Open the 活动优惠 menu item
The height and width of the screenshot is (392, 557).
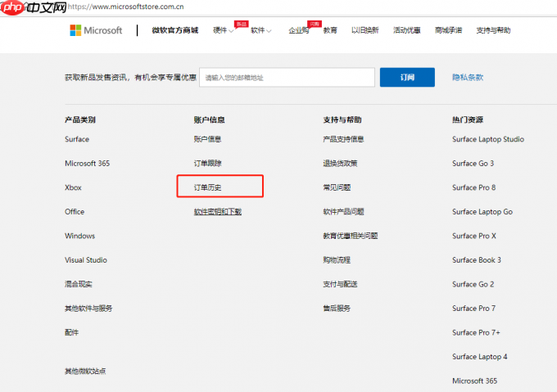pyautogui.click(x=407, y=30)
